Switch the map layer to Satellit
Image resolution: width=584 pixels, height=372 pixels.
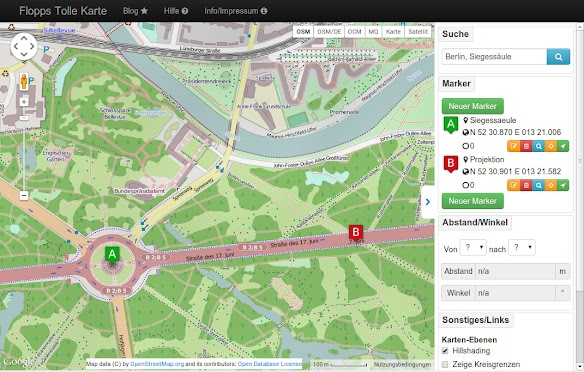pos(418,32)
